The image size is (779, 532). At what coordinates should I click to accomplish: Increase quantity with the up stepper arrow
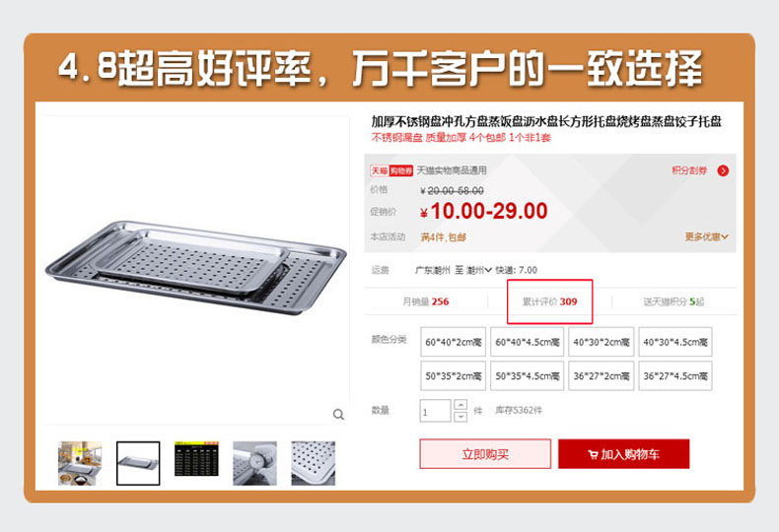point(460,405)
